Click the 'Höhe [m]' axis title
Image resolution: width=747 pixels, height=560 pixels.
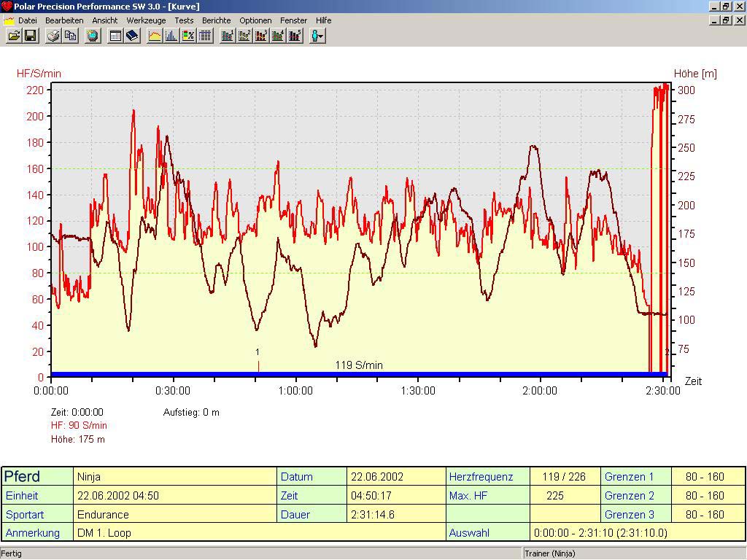695,74
